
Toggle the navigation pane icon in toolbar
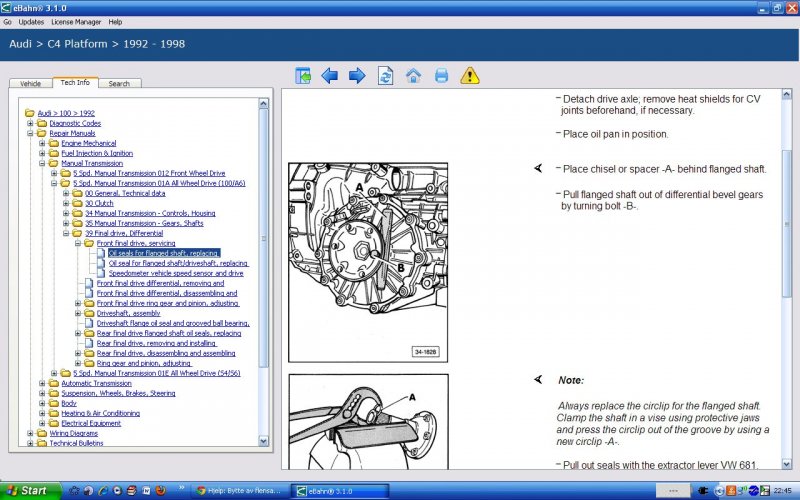point(303,76)
